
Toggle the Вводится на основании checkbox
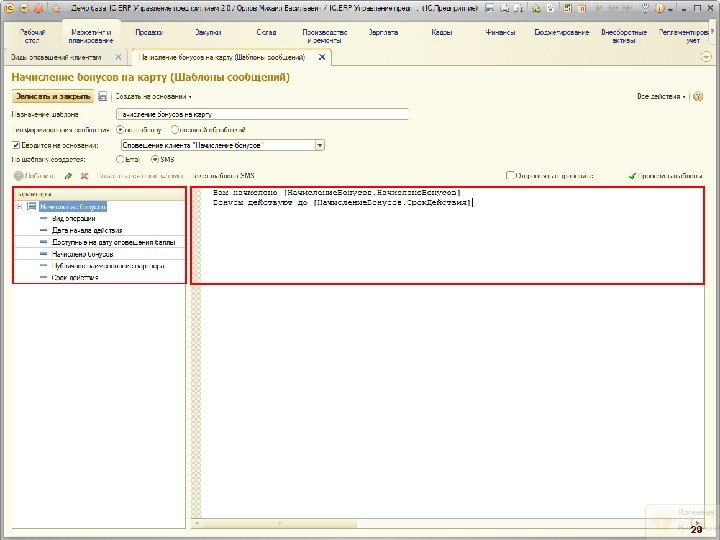point(15,144)
